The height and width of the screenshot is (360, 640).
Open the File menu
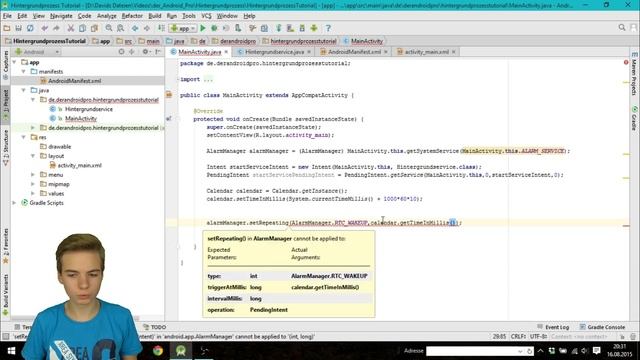point(7,16)
